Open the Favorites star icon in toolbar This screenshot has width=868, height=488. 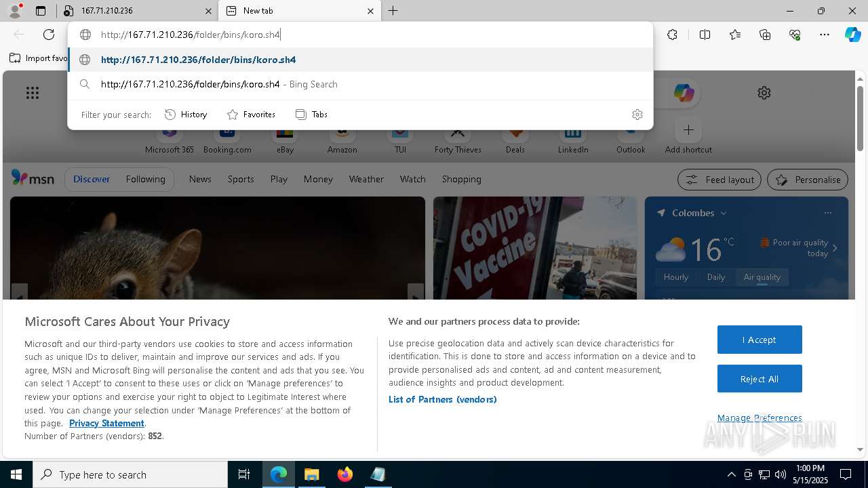pyautogui.click(x=735, y=35)
